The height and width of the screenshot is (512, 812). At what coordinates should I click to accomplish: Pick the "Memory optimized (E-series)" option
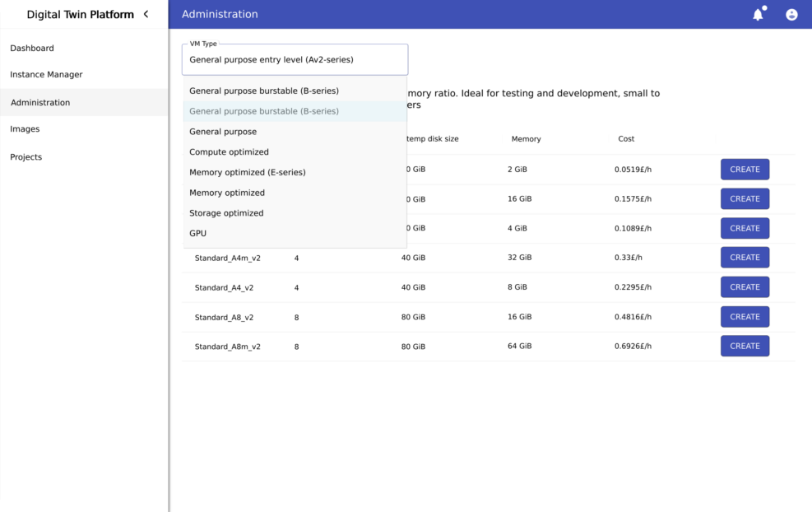(247, 173)
